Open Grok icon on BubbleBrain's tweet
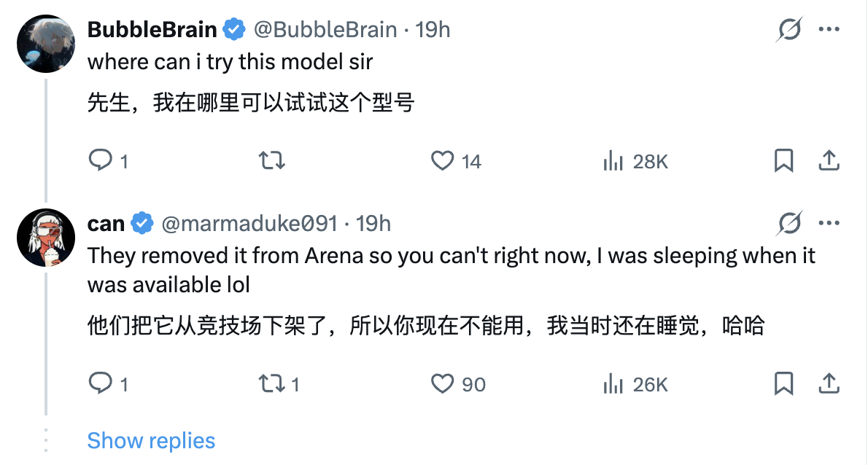868x465 pixels. (789, 30)
